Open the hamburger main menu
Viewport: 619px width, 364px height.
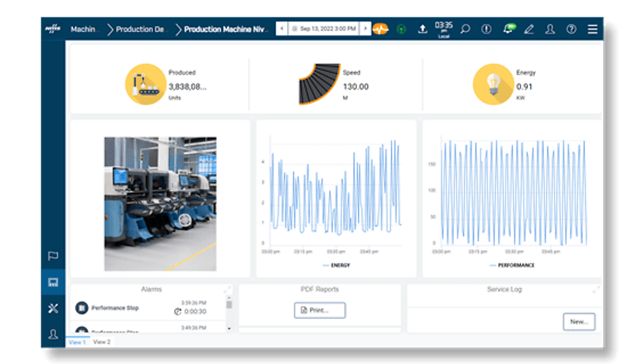[593, 29]
